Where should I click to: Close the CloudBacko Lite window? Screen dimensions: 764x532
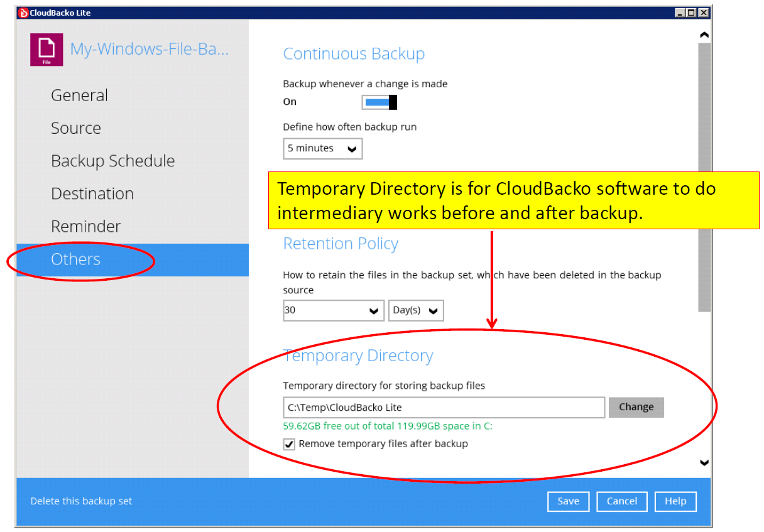pyautogui.click(x=703, y=13)
